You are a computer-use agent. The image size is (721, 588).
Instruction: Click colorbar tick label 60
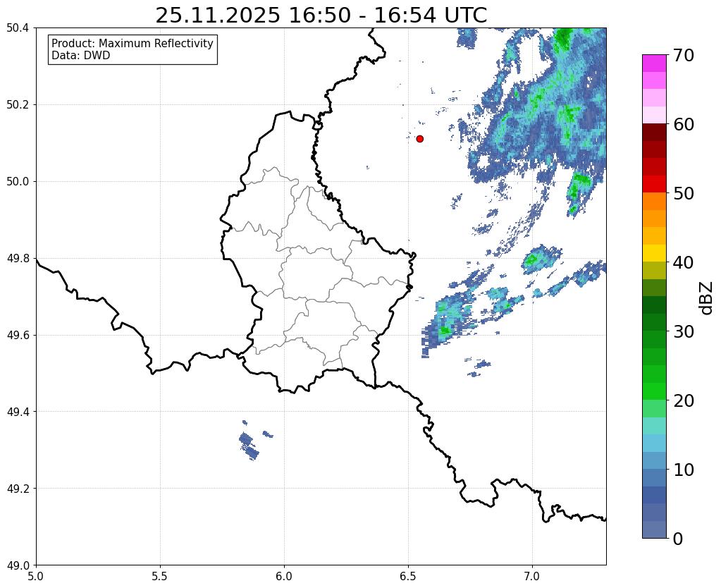click(684, 124)
